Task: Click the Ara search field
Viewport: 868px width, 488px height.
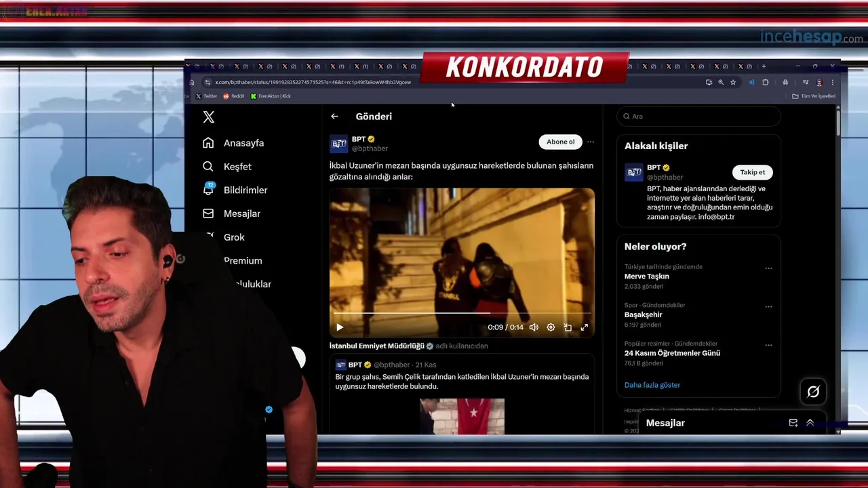Action: click(698, 117)
